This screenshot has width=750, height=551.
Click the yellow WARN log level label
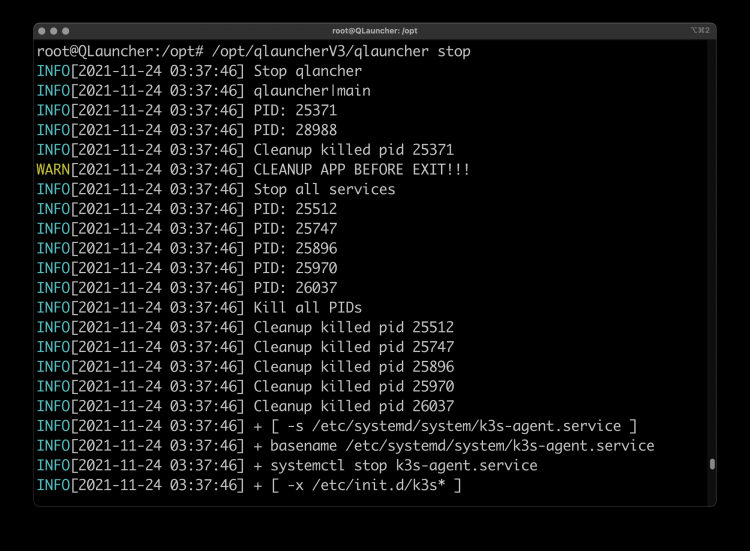point(52,169)
